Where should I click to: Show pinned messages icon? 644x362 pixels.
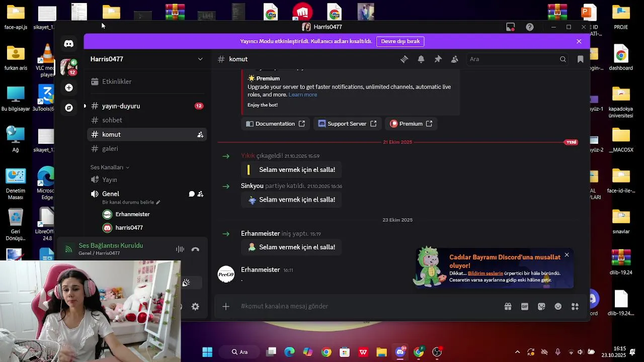point(438,59)
